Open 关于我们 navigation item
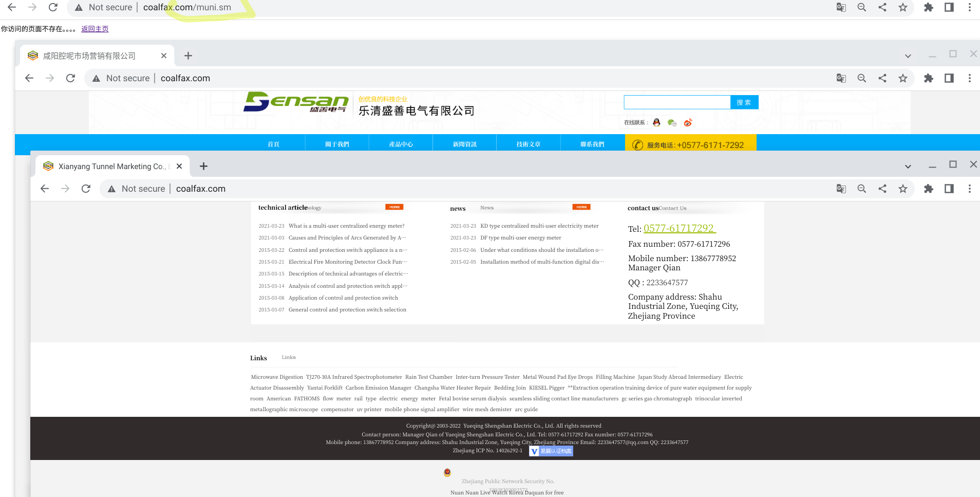Screen dimensions: 980x497 pos(337,144)
